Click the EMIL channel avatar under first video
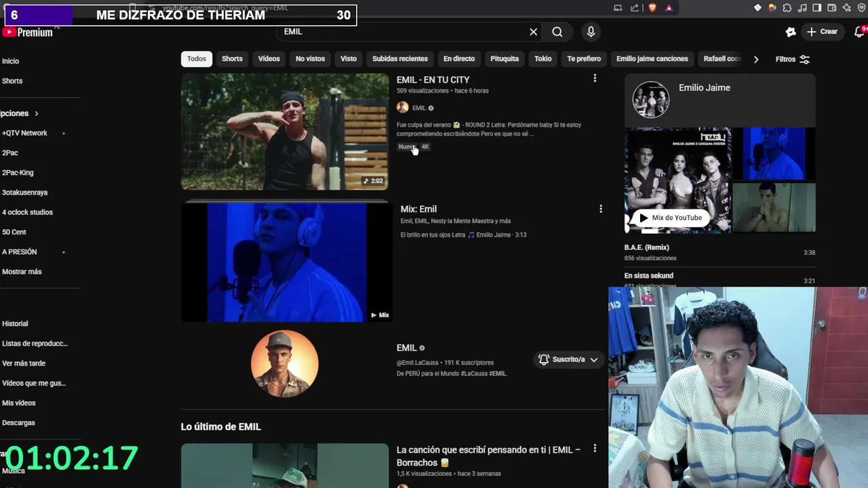868x488 pixels. coord(403,107)
